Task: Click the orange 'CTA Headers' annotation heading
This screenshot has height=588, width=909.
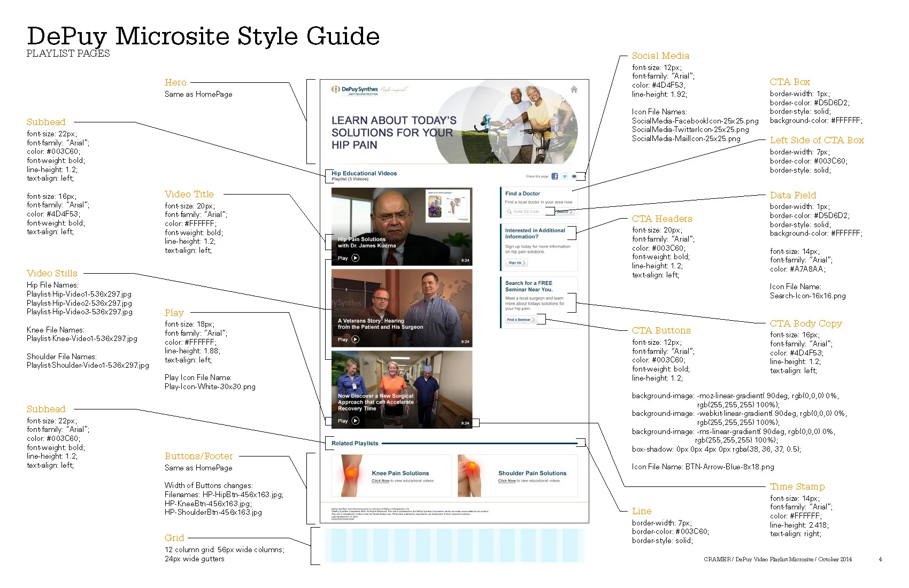Action: [662, 219]
